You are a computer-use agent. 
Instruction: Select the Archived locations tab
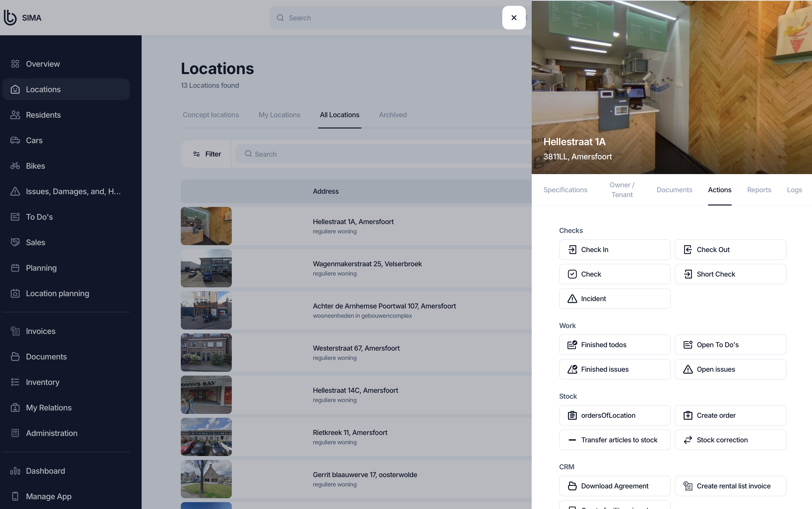(x=393, y=115)
